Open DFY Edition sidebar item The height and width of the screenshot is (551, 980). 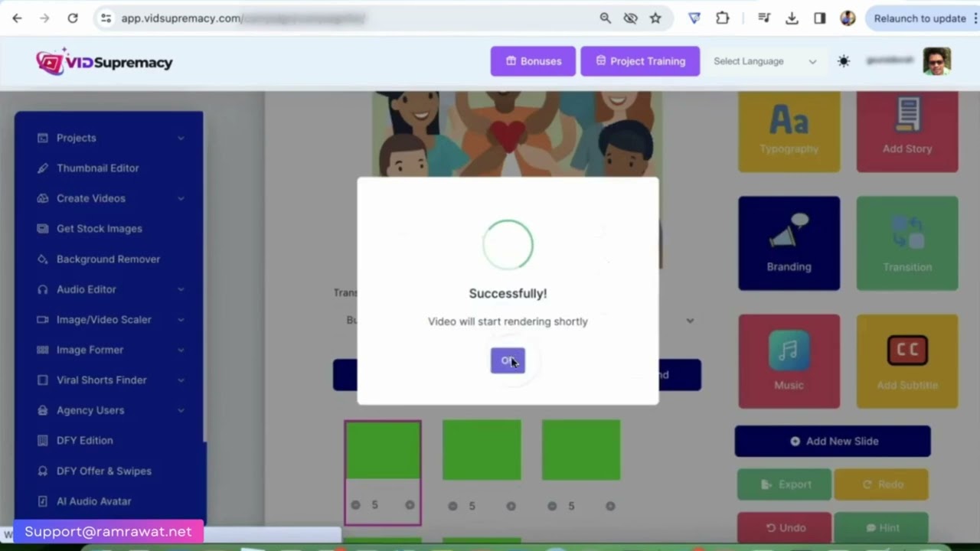coord(84,440)
